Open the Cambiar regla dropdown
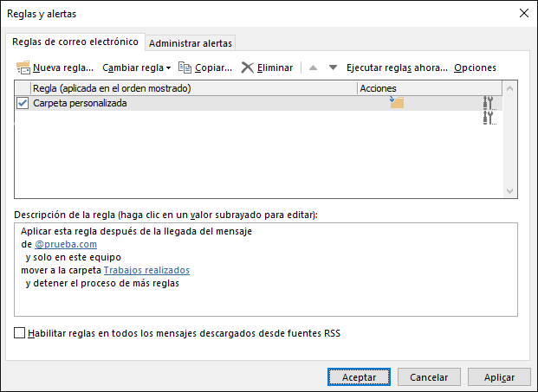The width and height of the screenshot is (538, 392). coord(136,67)
